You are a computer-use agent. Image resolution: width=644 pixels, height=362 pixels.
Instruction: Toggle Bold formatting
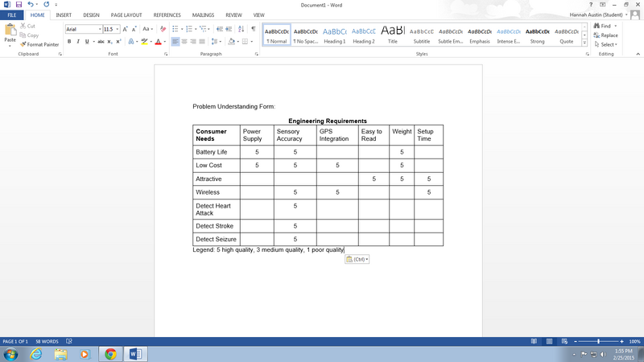coord(69,42)
